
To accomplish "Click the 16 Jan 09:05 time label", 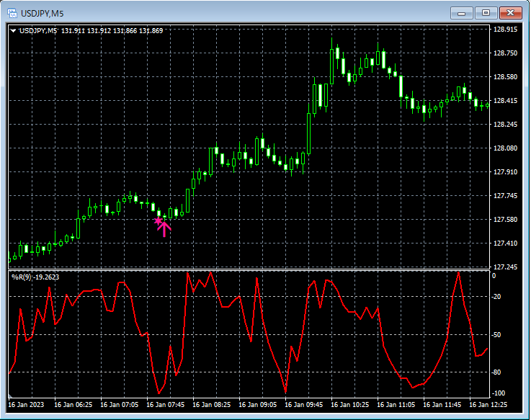I will (x=258, y=405).
